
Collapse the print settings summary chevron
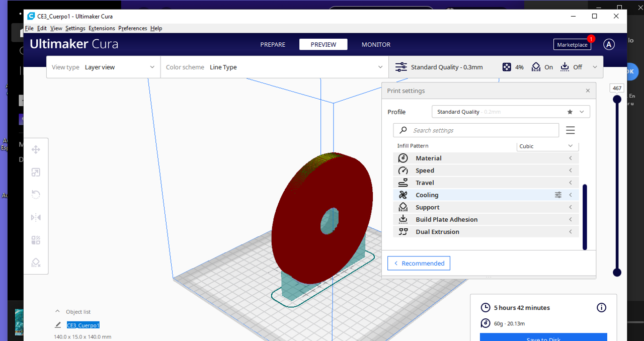pos(595,67)
